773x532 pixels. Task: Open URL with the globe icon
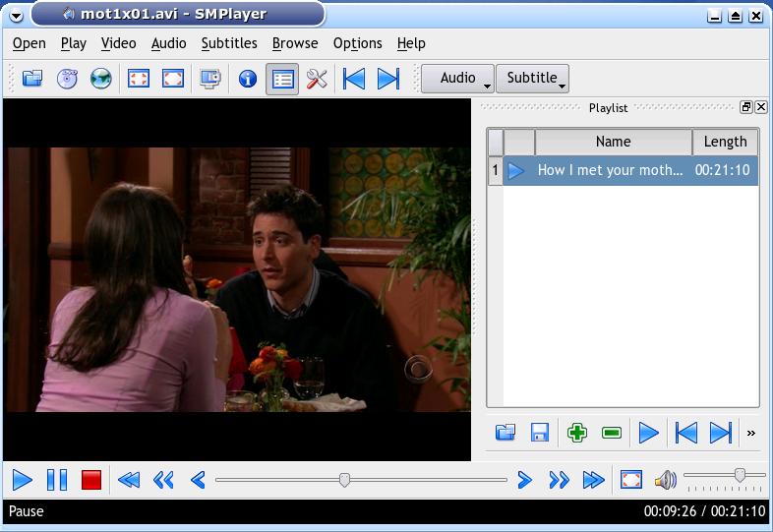(x=101, y=79)
